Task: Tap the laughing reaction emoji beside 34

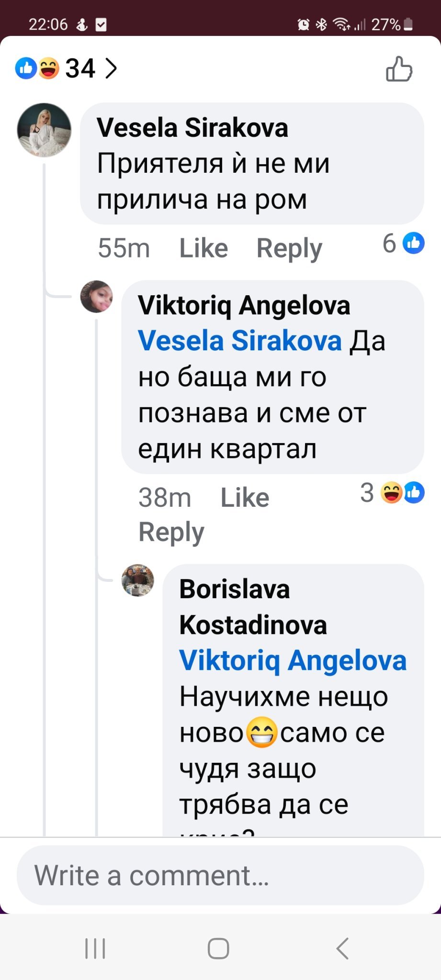Action: tap(48, 68)
